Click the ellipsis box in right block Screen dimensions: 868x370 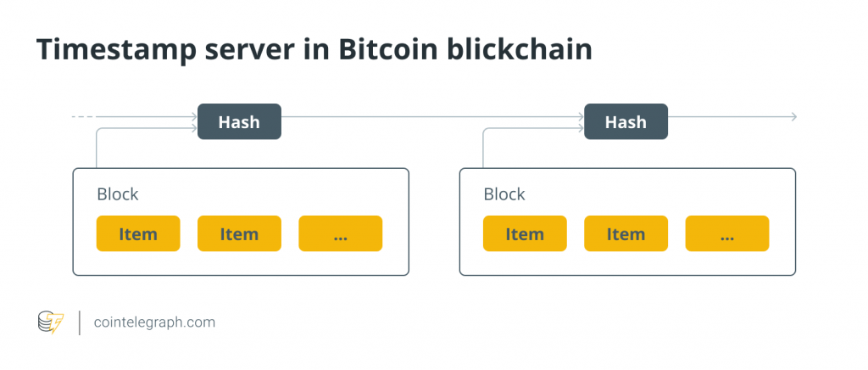[x=726, y=234]
